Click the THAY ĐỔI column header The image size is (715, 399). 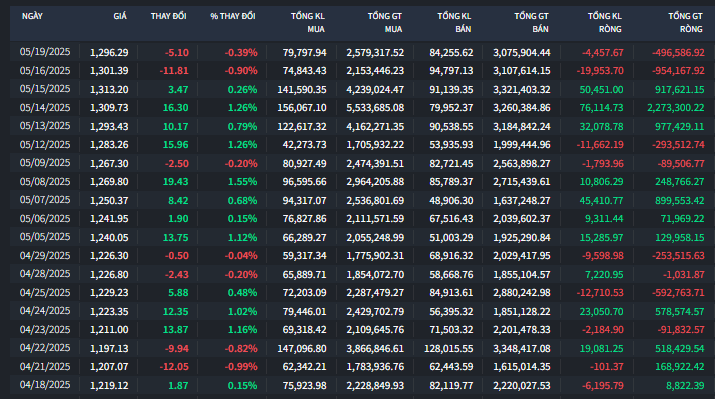point(168,16)
